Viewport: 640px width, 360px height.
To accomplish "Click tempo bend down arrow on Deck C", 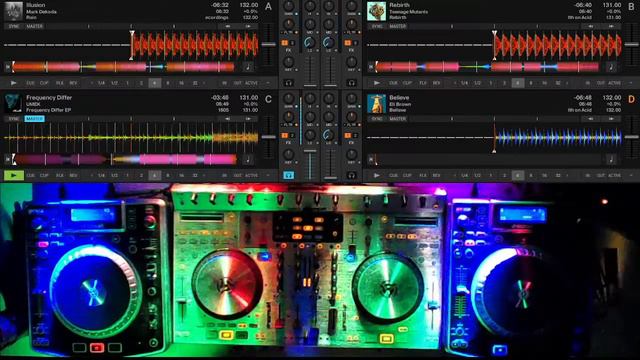I will click(228, 119).
